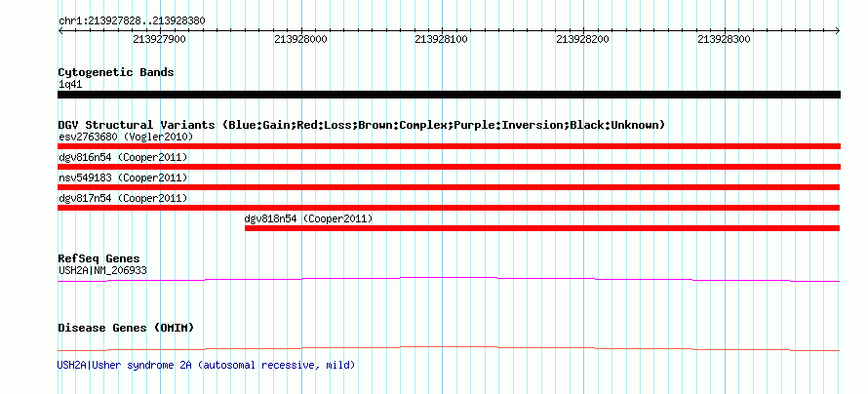This screenshot has width=868, height=394.
Task: Click the chr1:213927828..213928380 coordinate label
Action: [x=132, y=21]
